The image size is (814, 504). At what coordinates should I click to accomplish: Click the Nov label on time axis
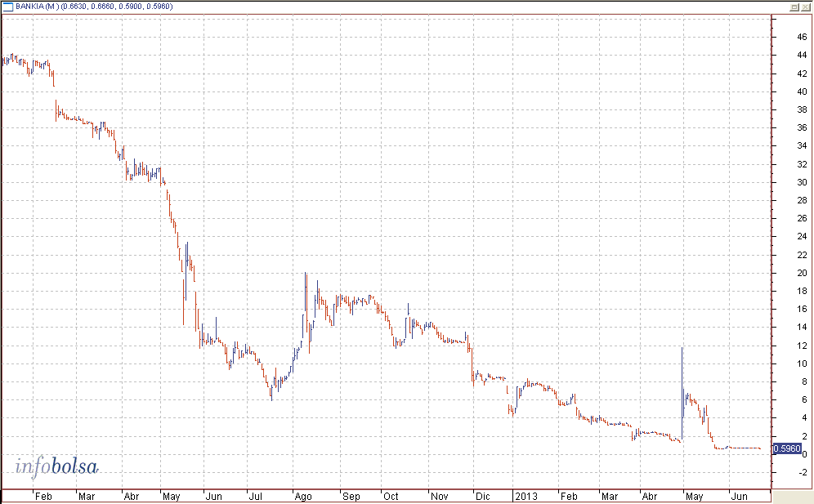click(x=439, y=496)
